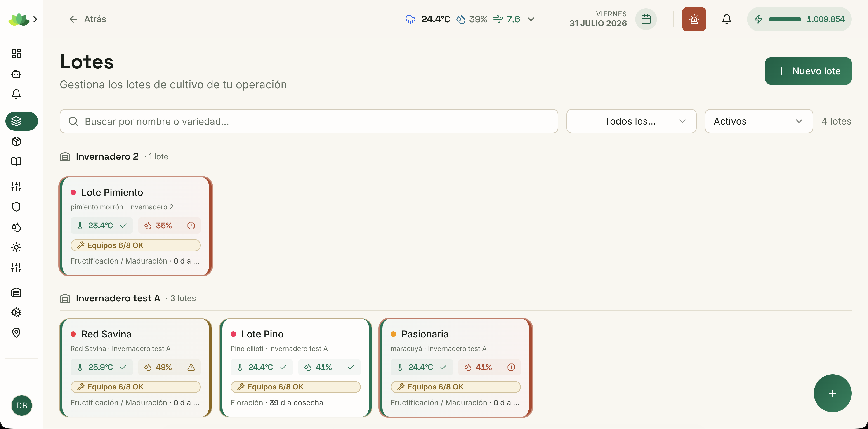Click the 41% humidity alert in Pasionaria
The width and height of the screenshot is (868, 429).
(x=490, y=367)
